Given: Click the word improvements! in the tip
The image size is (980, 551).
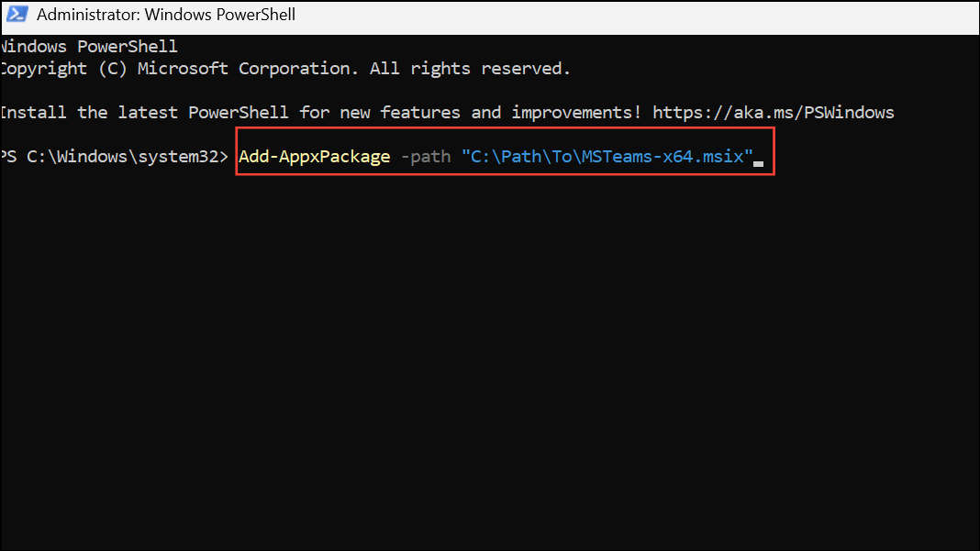Looking at the screenshot, I should coord(576,113).
